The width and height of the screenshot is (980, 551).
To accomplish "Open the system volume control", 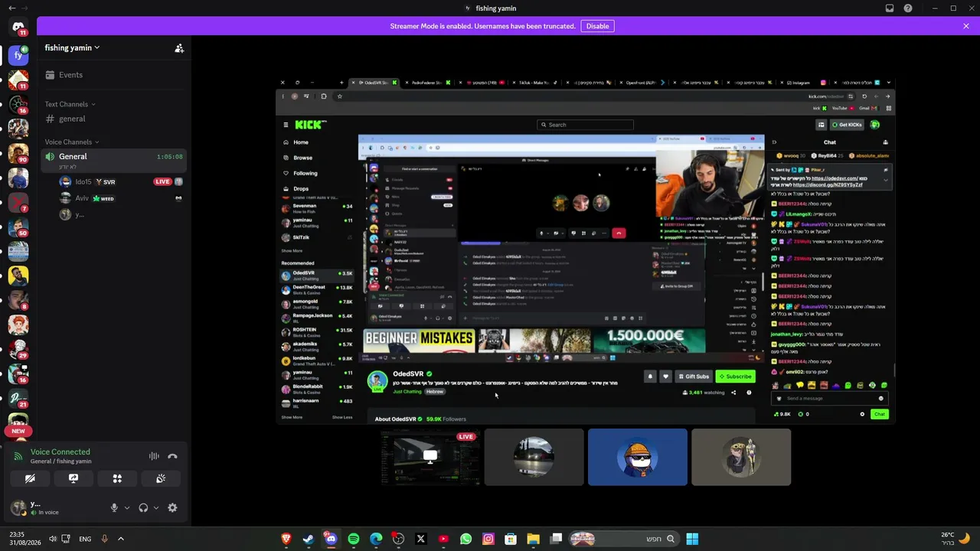I will pyautogui.click(x=53, y=539).
